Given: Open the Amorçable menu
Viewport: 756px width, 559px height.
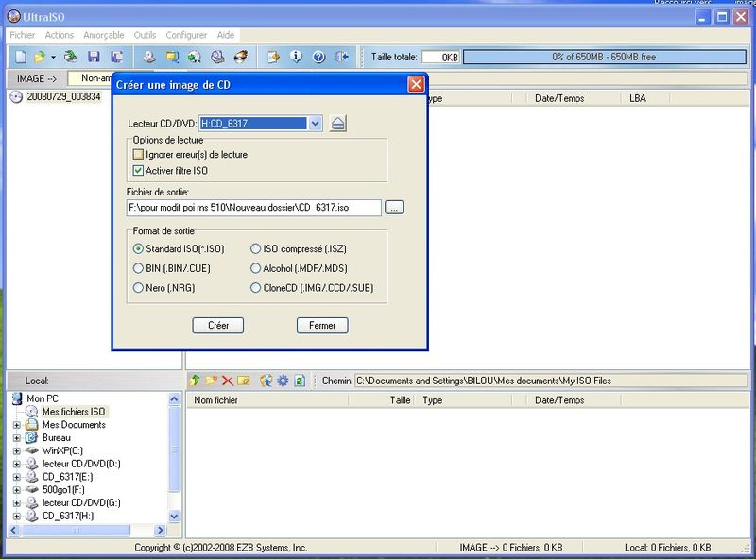Looking at the screenshot, I should (x=104, y=35).
